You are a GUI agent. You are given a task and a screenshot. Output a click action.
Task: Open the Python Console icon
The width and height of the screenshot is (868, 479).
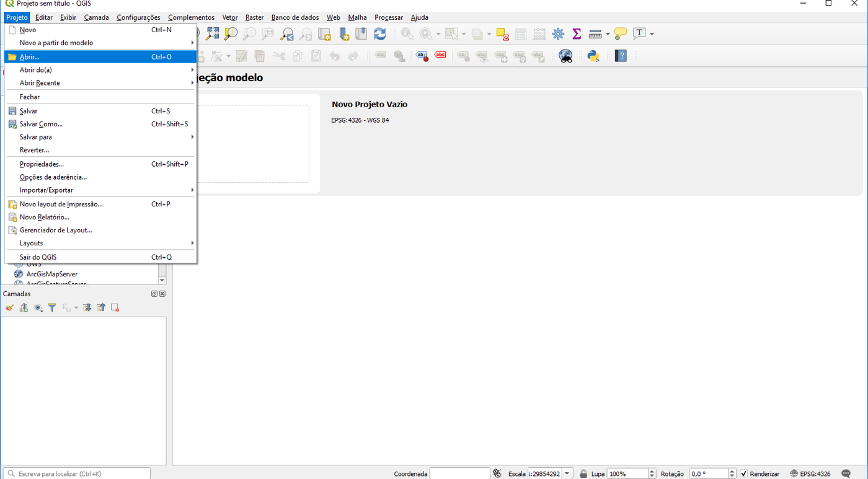[593, 56]
